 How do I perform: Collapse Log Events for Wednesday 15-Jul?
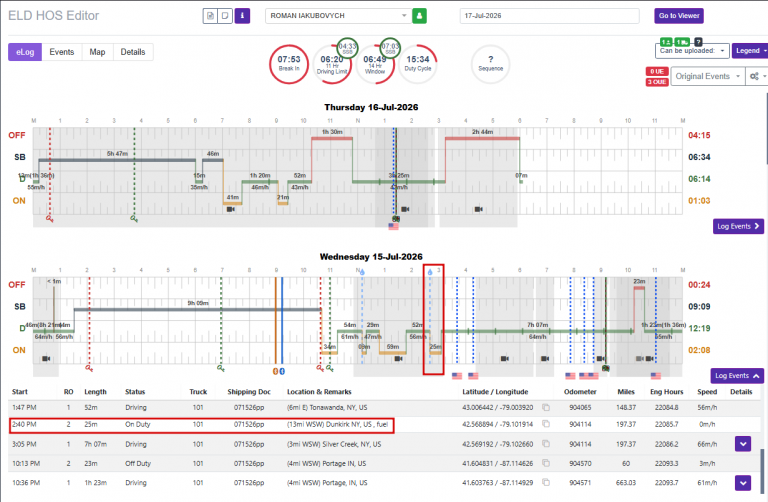pos(737,376)
